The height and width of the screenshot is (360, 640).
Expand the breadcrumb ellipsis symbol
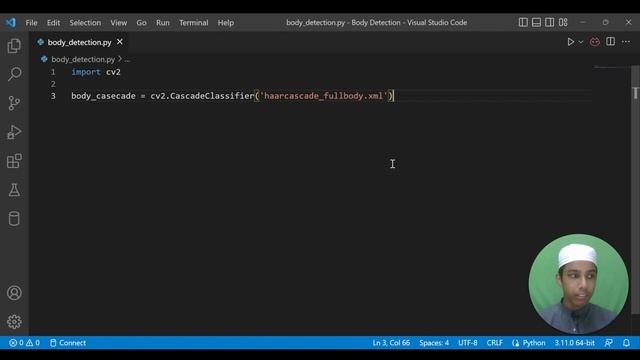pyautogui.click(x=127, y=60)
